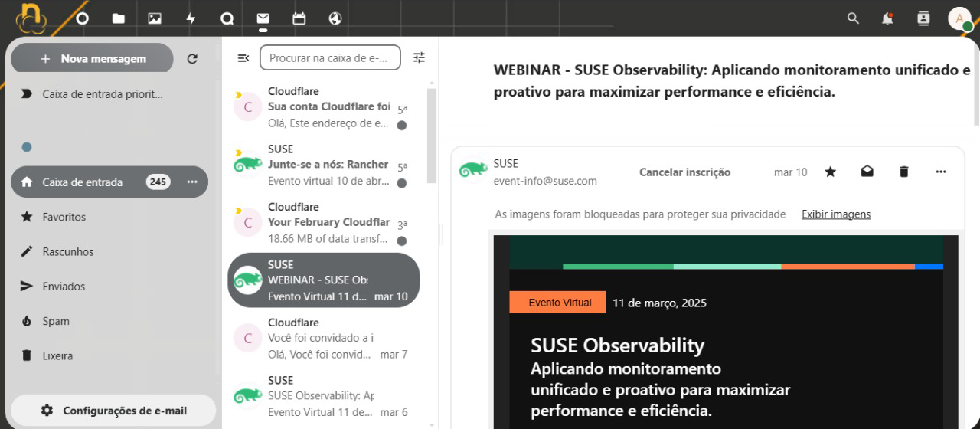
Task: Click the Evento Virtual orange label
Action: tap(557, 303)
